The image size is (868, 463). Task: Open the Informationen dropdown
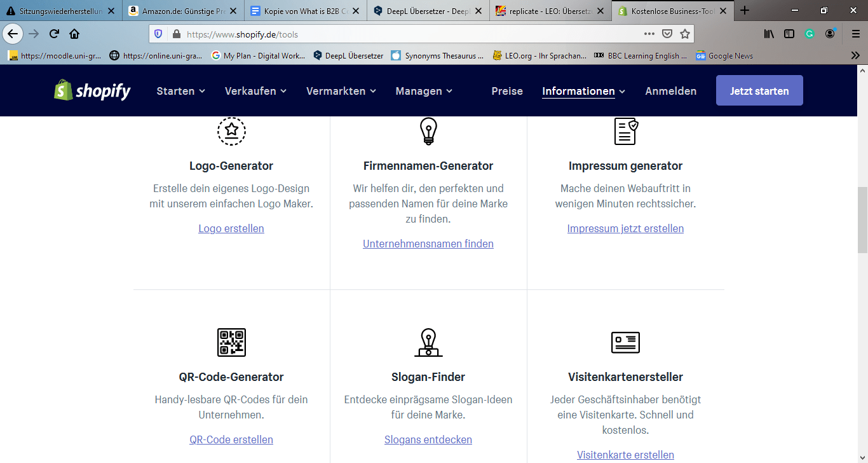click(583, 91)
